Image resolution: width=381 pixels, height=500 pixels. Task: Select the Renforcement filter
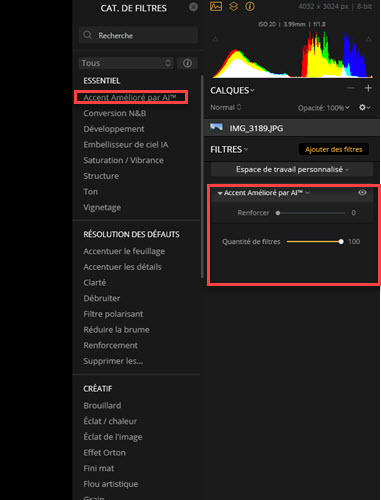110,345
